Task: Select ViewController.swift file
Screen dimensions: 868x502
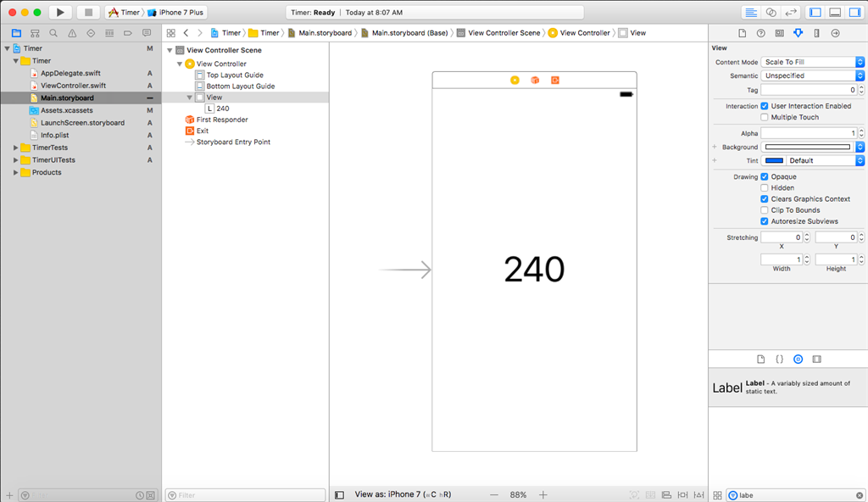Action: [73, 86]
